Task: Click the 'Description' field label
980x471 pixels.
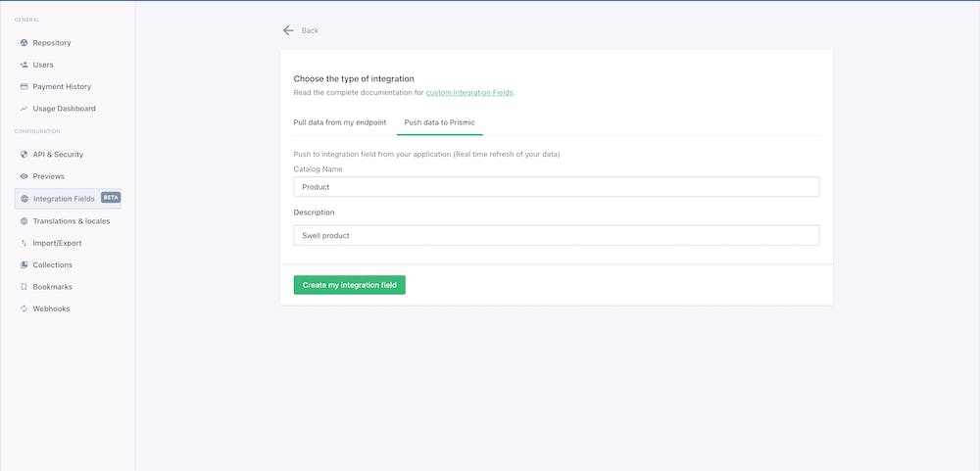Action: coord(314,212)
